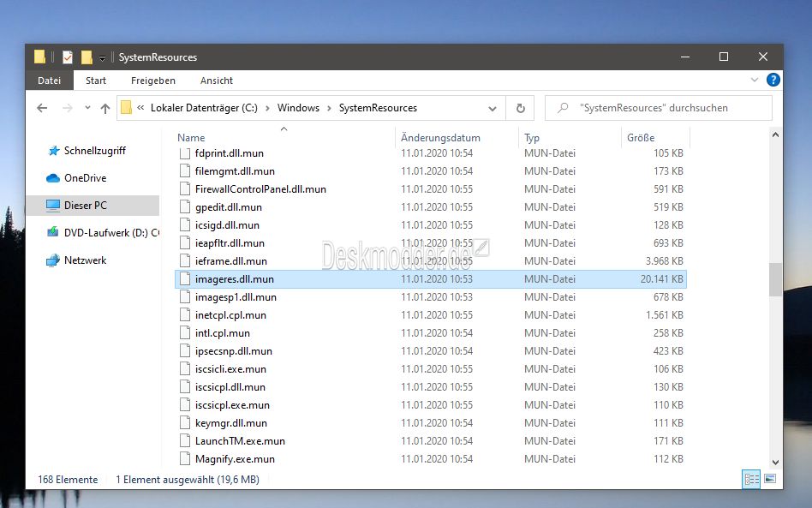Image resolution: width=812 pixels, height=508 pixels.
Task: Click the SystemResources search field
Action: (658, 108)
